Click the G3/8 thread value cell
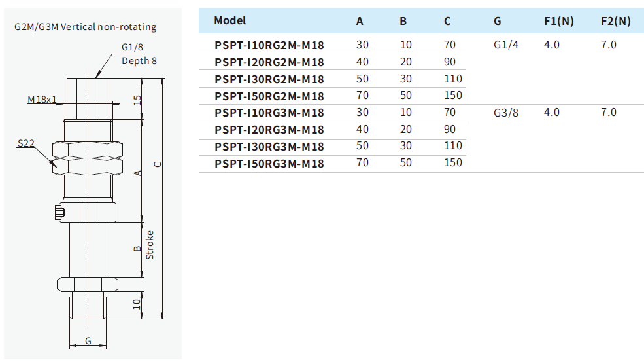 point(506,113)
